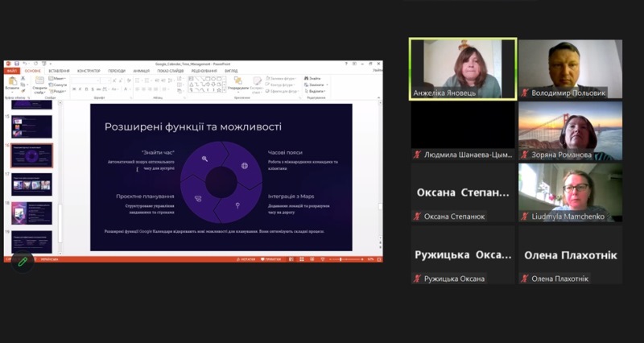Toggle the Notes (Нотатки) pane in status bar
This screenshot has height=343, width=644.
pyautogui.click(x=246, y=259)
